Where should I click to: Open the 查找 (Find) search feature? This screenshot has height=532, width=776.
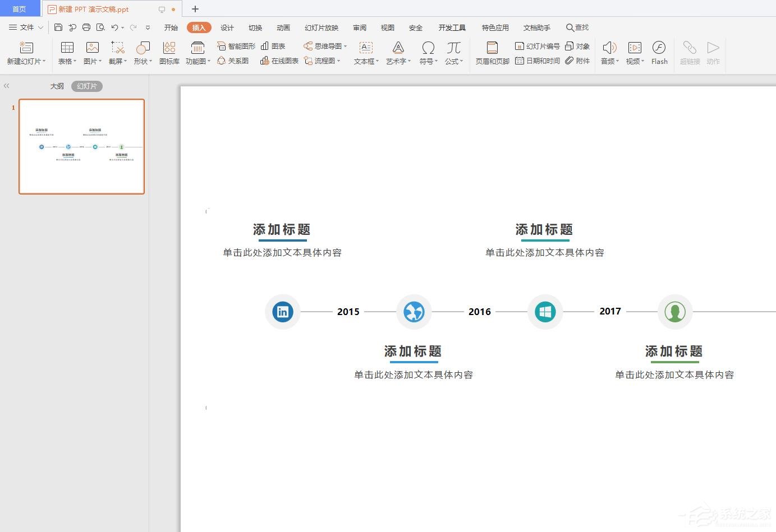pyautogui.click(x=577, y=27)
